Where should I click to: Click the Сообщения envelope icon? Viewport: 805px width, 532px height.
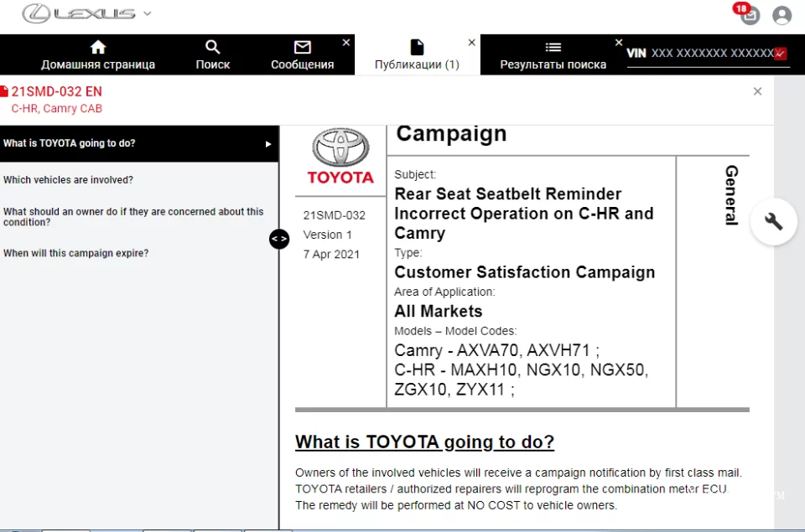[303, 47]
